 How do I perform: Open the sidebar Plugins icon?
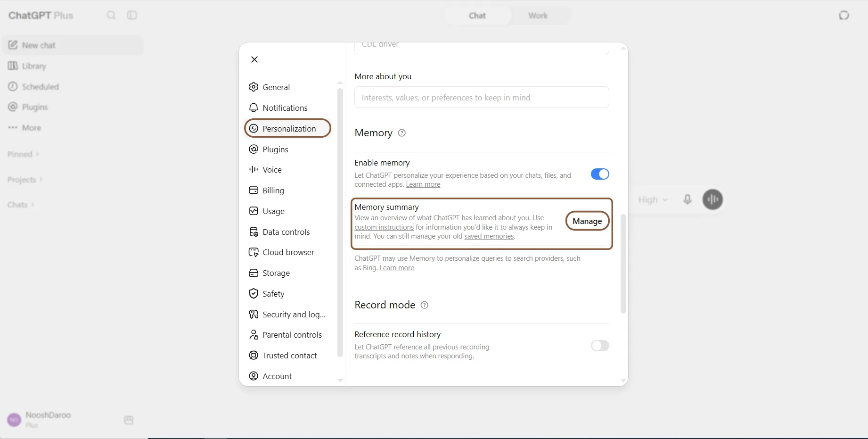point(13,107)
